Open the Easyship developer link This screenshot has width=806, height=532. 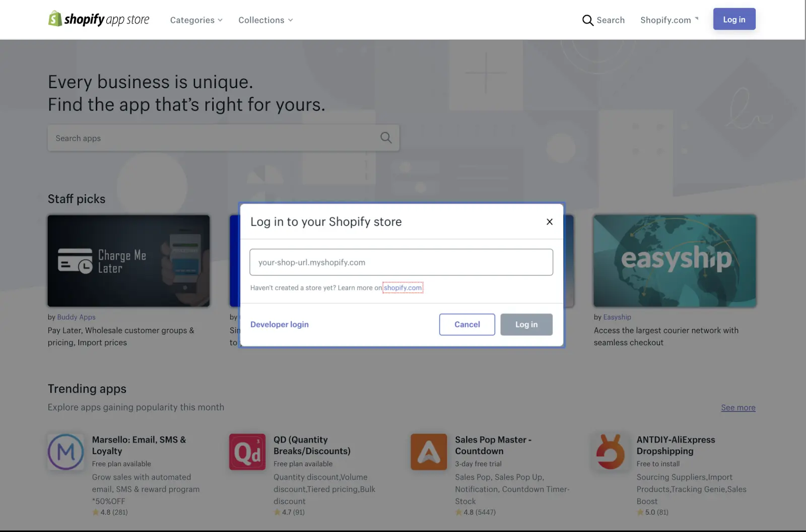coord(617,317)
